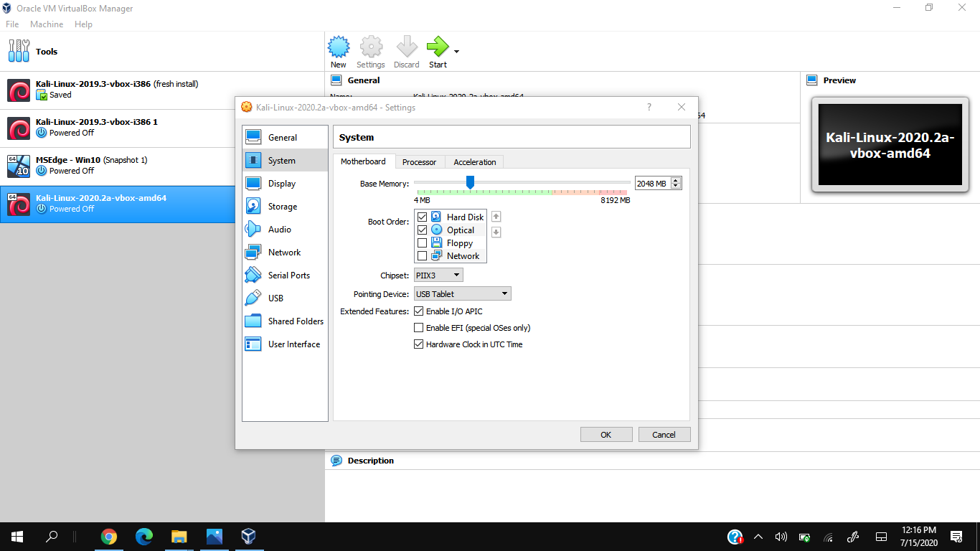Show hidden system tray icons
The height and width of the screenshot is (551, 980).
[x=758, y=537]
